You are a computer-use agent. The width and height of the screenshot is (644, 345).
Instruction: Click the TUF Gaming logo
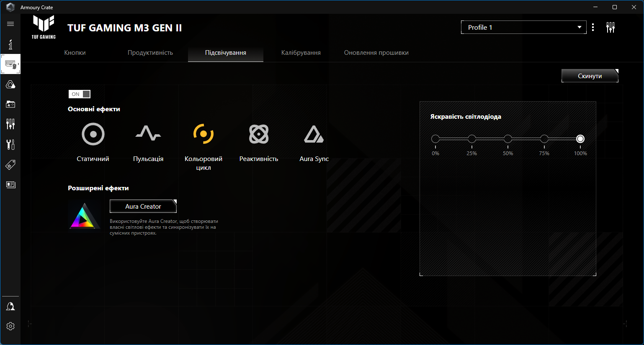coord(44,27)
